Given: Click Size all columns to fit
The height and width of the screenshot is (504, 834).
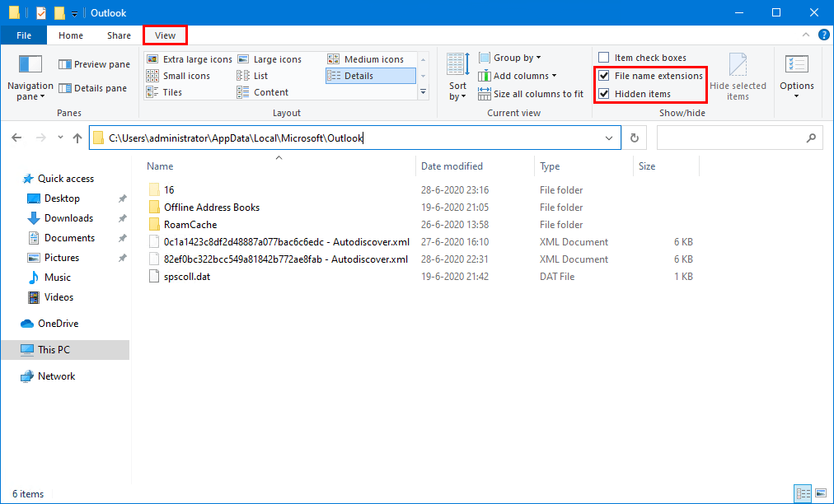Looking at the screenshot, I should [x=531, y=94].
